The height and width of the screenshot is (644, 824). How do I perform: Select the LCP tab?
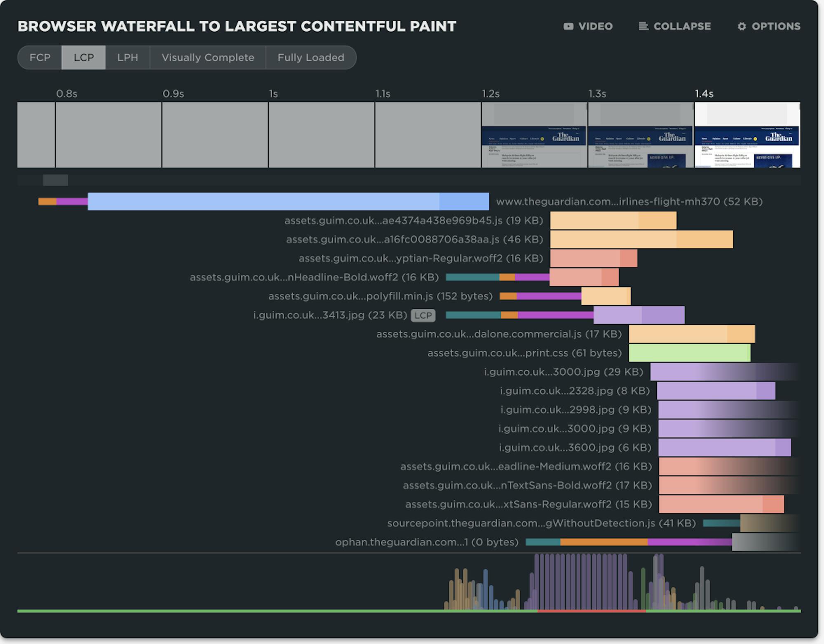pyautogui.click(x=84, y=58)
